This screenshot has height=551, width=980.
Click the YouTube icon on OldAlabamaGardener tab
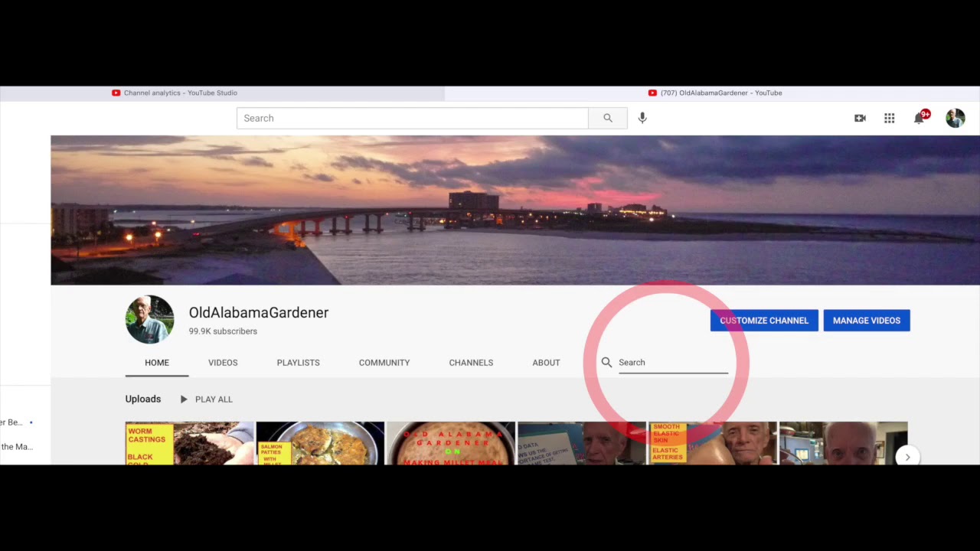[652, 93]
